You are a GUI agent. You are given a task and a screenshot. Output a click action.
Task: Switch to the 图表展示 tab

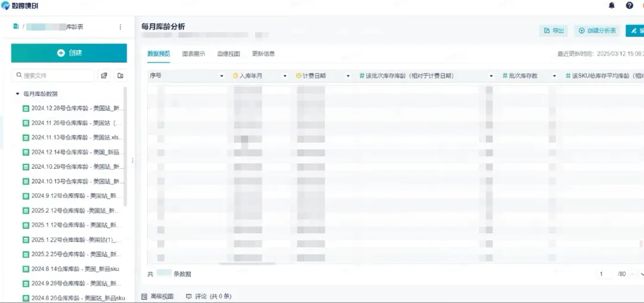tap(193, 54)
